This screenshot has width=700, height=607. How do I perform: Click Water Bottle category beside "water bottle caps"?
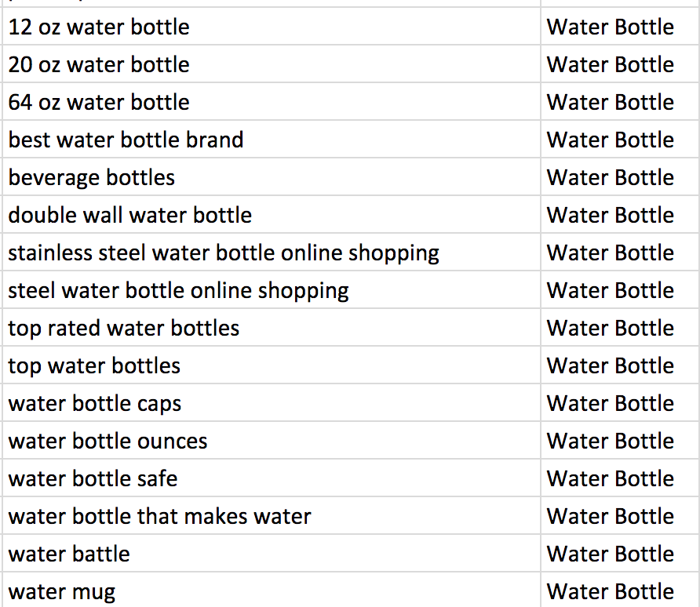click(x=610, y=404)
